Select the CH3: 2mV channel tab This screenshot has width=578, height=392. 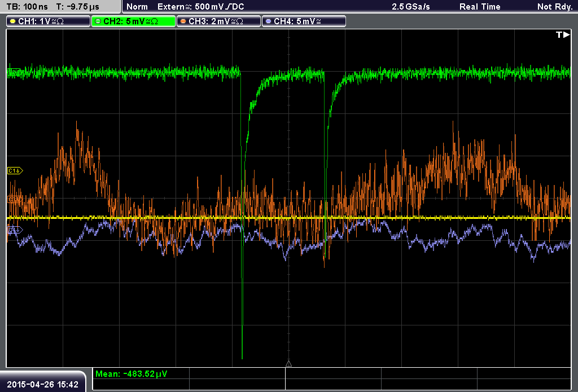tap(218, 21)
